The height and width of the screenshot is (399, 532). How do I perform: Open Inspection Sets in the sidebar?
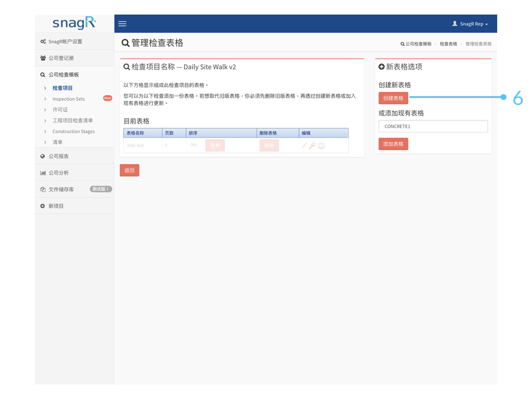coord(69,99)
